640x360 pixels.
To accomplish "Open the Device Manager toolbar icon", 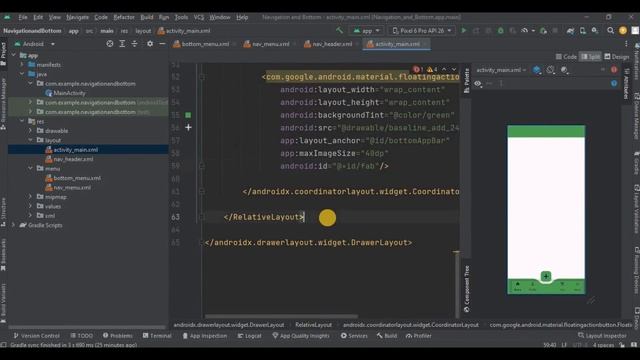I will click(x=582, y=31).
